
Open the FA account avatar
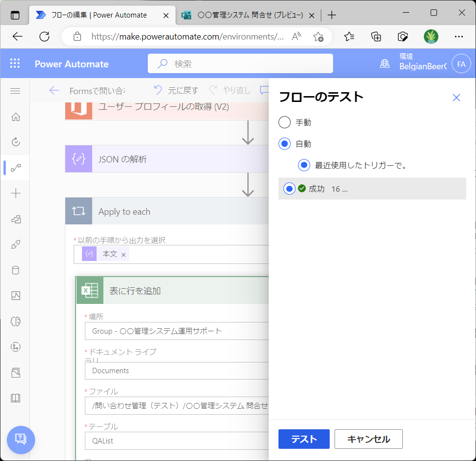point(461,64)
